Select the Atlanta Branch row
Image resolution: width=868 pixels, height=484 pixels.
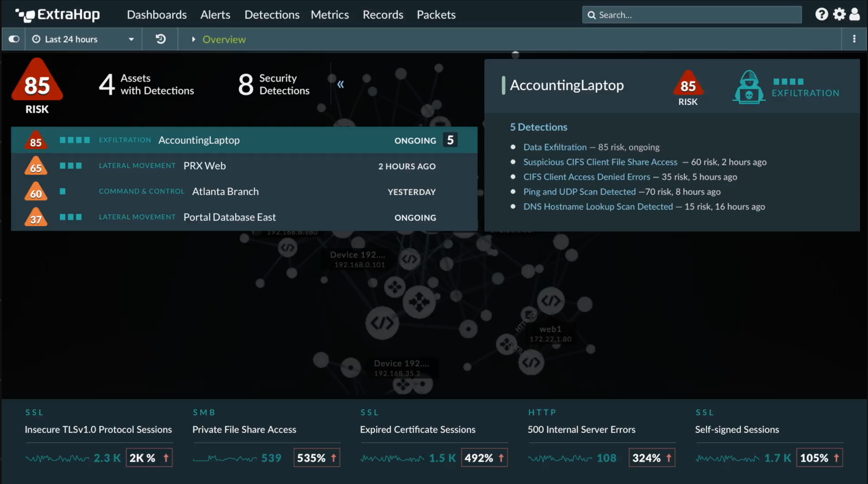click(x=244, y=192)
